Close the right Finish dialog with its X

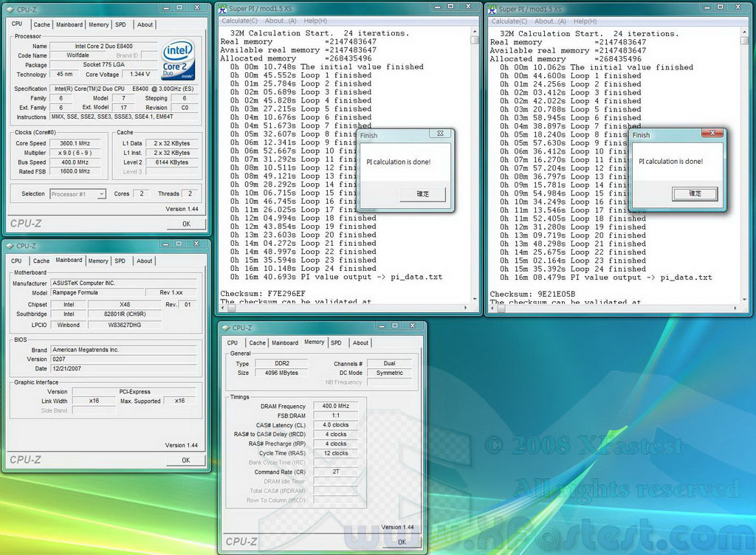pos(712,134)
